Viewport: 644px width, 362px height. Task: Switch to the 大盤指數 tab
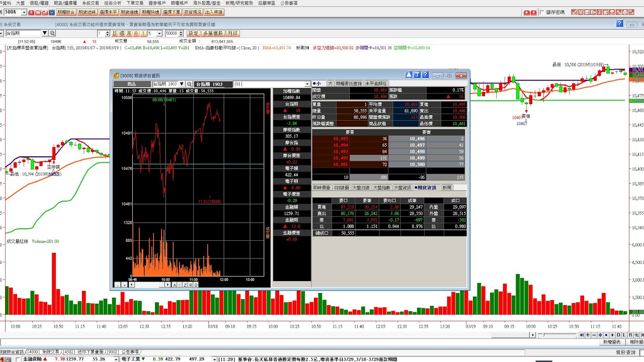coord(381,188)
